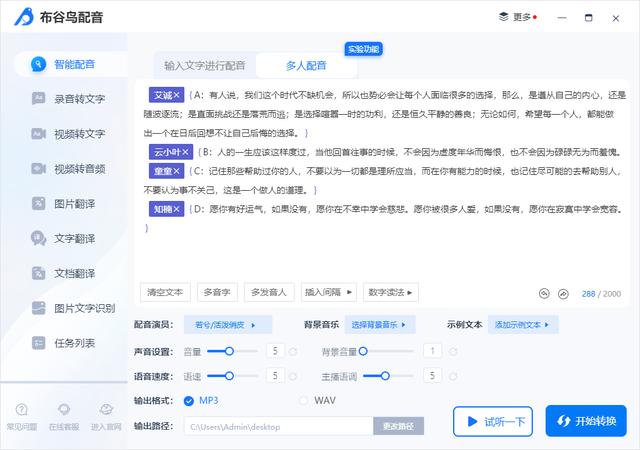Switch to the 多人配音 tab
The width and height of the screenshot is (640, 450).
click(306, 65)
